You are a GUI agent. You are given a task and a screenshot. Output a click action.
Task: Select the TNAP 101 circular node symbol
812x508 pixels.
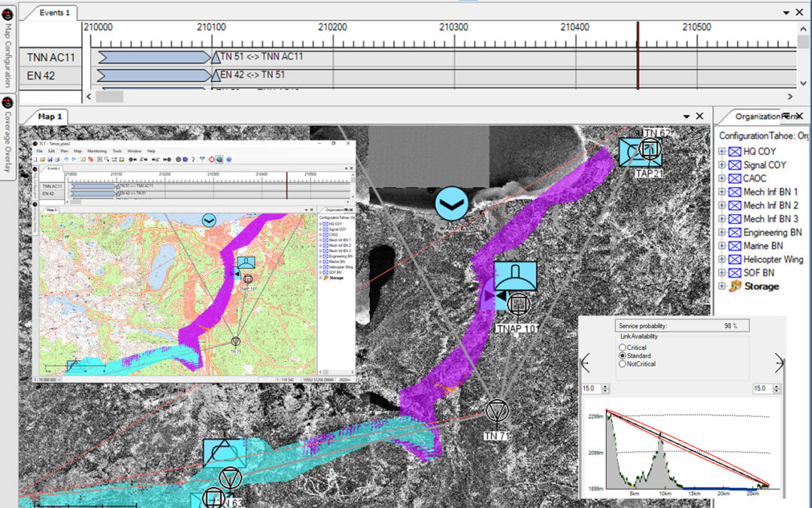(x=518, y=304)
